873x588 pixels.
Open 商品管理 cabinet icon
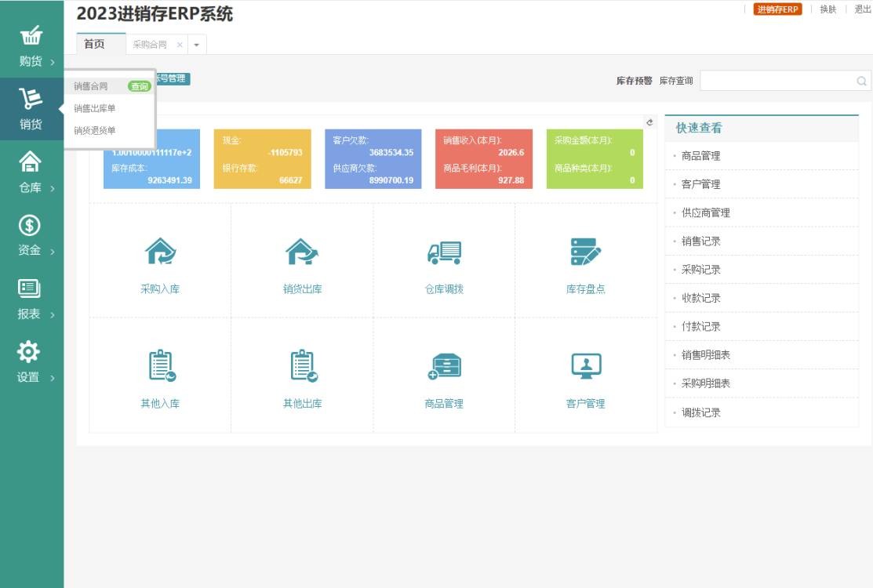444,366
